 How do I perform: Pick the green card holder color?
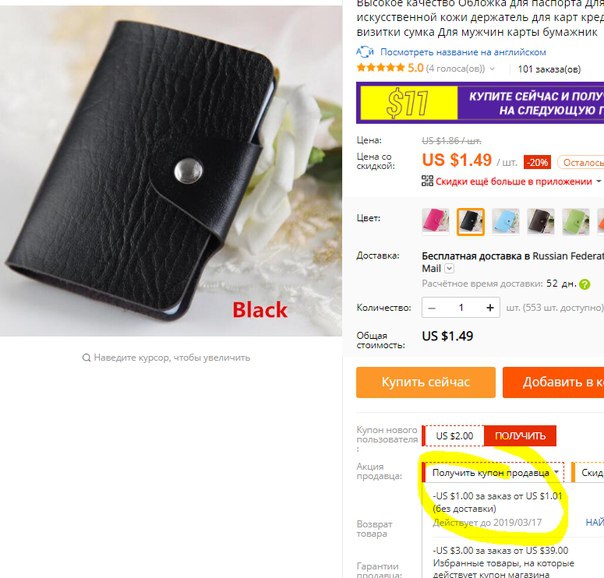pos(575,221)
